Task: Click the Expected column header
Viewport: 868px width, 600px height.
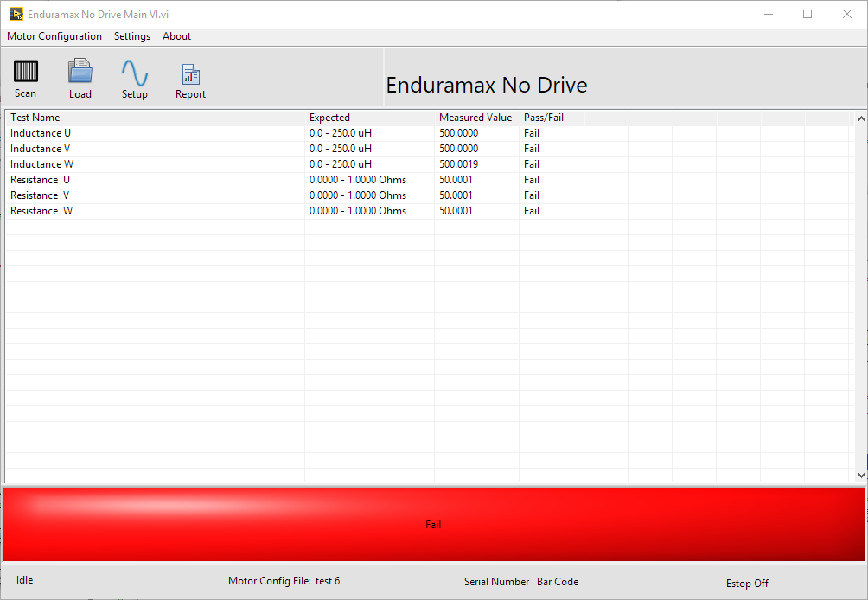Action: (x=329, y=118)
